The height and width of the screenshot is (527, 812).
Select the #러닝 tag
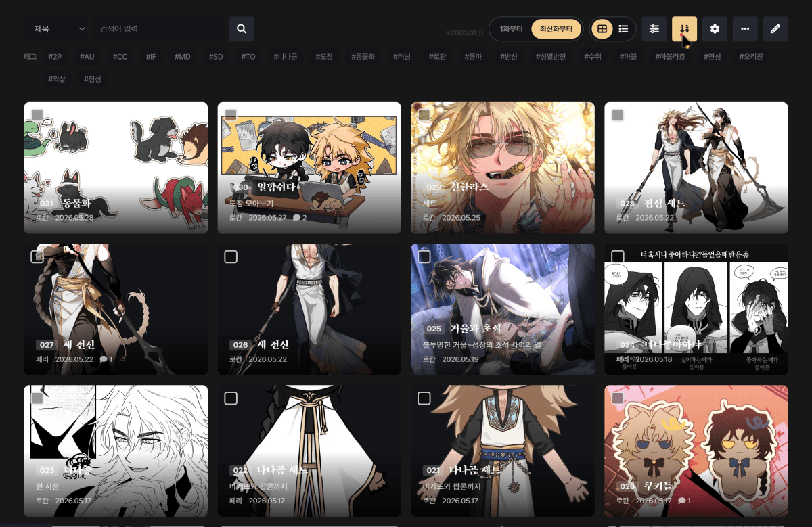click(x=402, y=57)
